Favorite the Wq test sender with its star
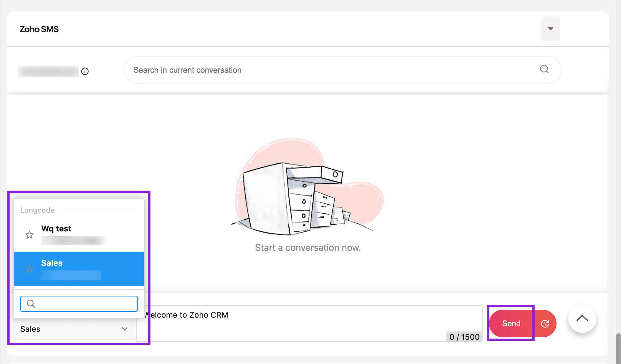This screenshot has height=364, width=621. pyautogui.click(x=29, y=235)
